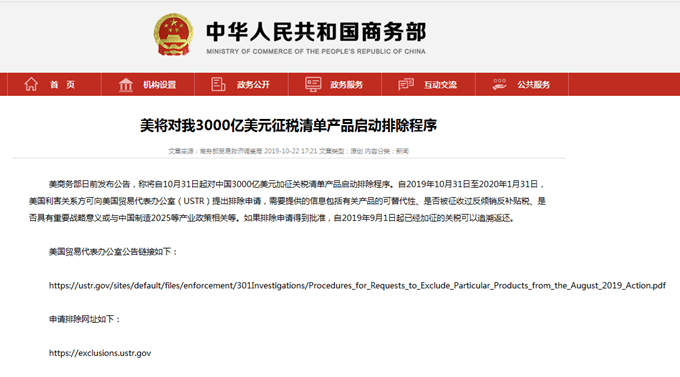Image resolution: width=680 pixels, height=377 pixels.
Task: Click the article source and date line
Action: [x=288, y=151]
